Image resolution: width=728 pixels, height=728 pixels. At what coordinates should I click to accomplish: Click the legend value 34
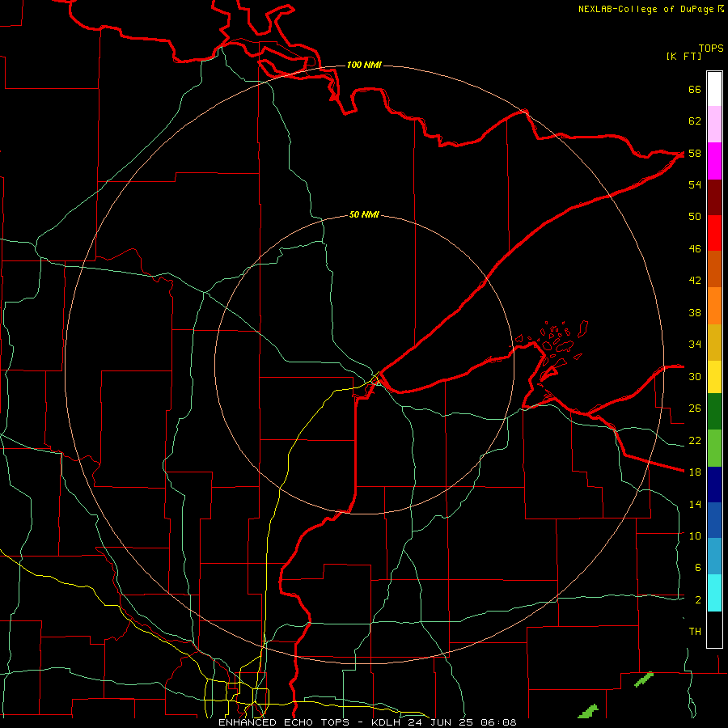pos(695,345)
